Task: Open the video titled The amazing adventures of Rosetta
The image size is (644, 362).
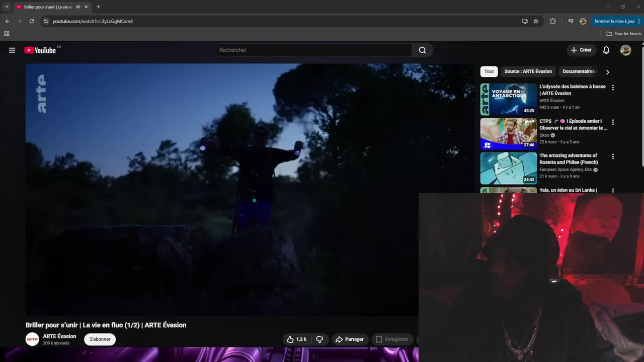Action: point(569,159)
